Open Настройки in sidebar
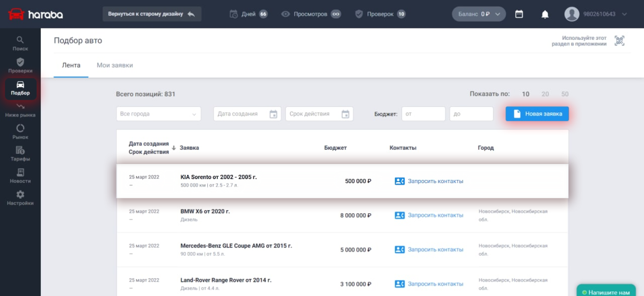Viewport: 644px width, 296px height. click(20, 198)
